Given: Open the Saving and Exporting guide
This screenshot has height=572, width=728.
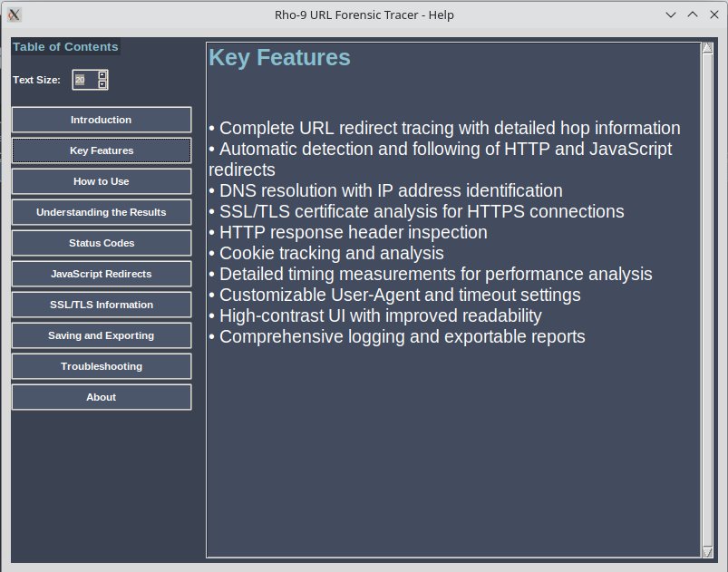Looking at the screenshot, I should point(101,335).
